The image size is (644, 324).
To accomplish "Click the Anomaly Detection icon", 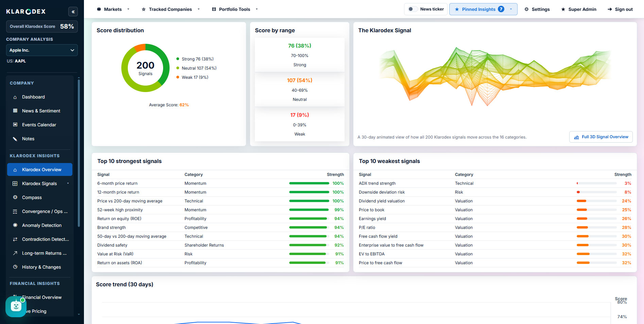I will [15, 225].
